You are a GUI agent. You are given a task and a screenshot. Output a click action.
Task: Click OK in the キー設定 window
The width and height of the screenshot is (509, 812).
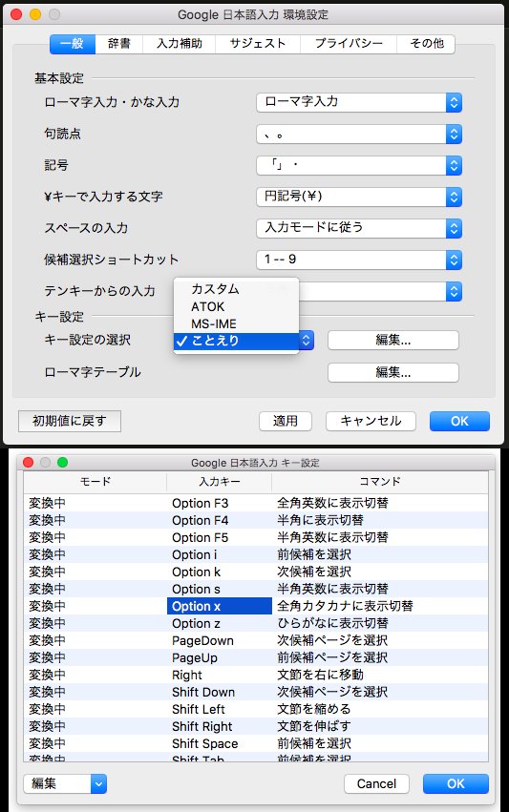456,783
